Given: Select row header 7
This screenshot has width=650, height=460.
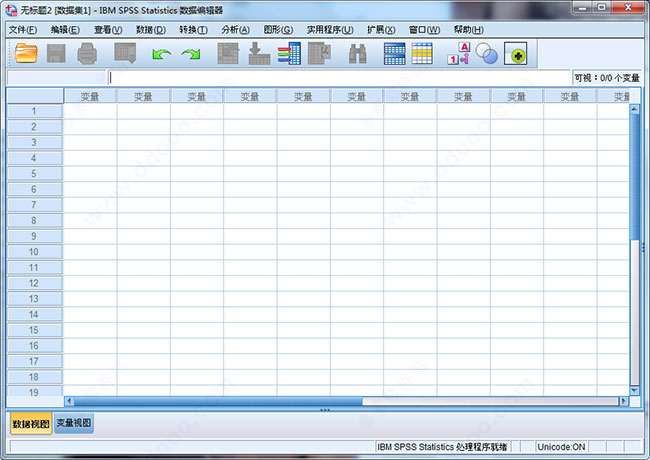Looking at the screenshot, I should [x=34, y=205].
